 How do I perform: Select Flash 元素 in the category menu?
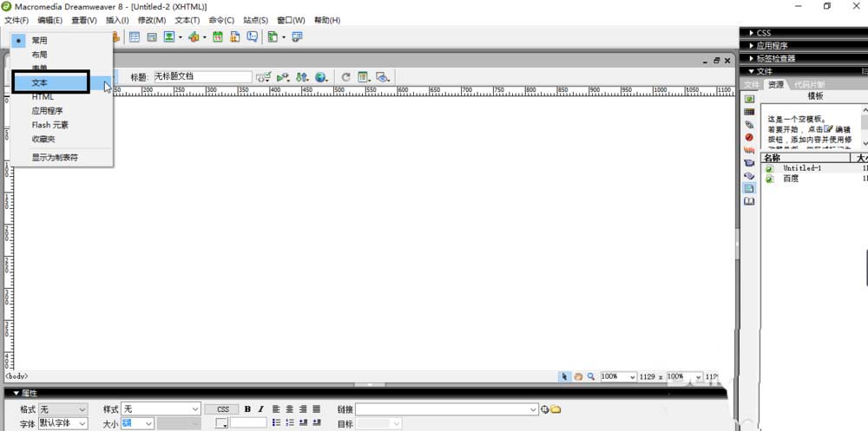pyautogui.click(x=49, y=125)
